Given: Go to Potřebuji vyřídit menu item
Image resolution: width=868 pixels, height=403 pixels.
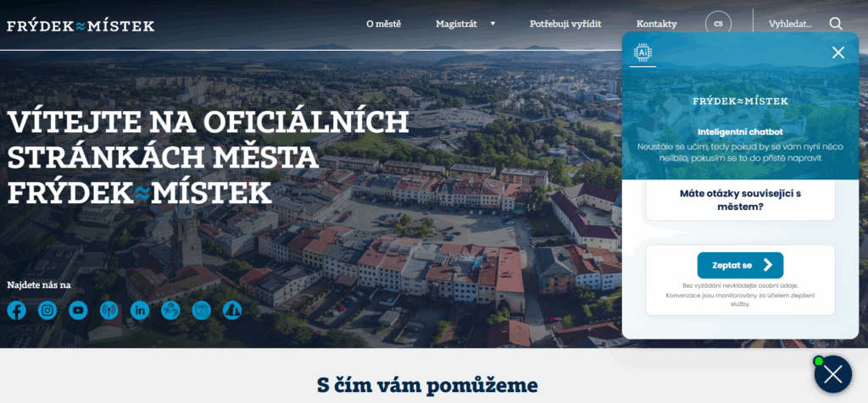Looking at the screenshot, I should (565, 24).
